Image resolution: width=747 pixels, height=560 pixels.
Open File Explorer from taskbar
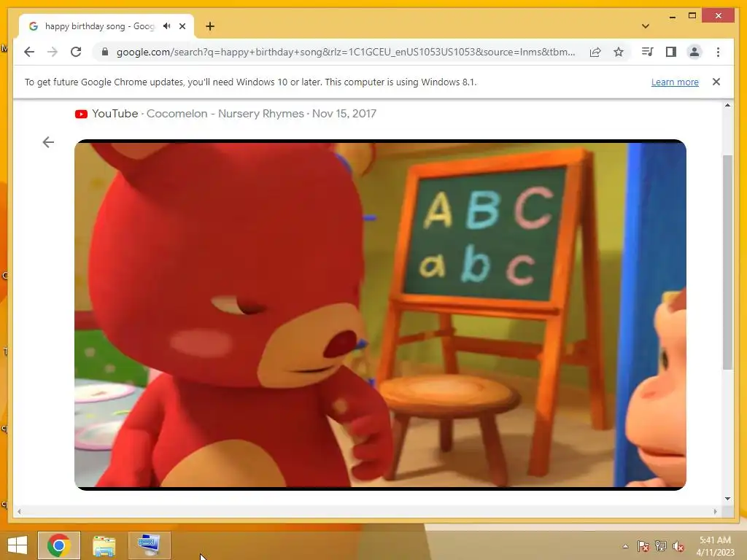[x=104, y=545]
